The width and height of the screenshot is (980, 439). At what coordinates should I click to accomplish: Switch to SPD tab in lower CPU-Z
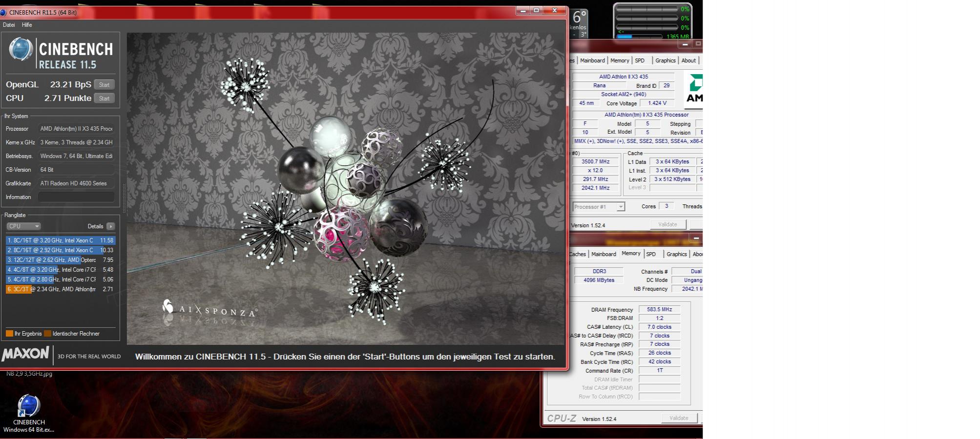click(x=651, y=254)
